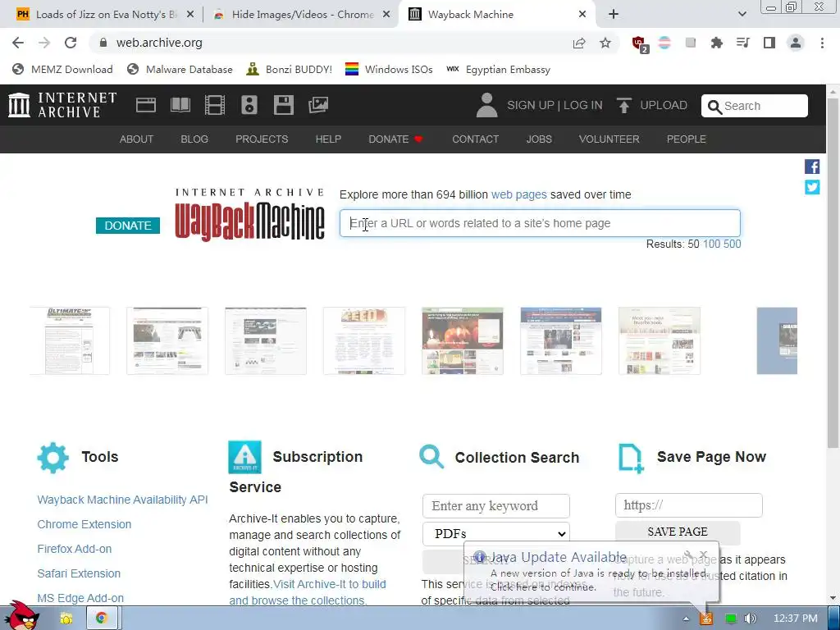Open the web pages link

[519, 194]
